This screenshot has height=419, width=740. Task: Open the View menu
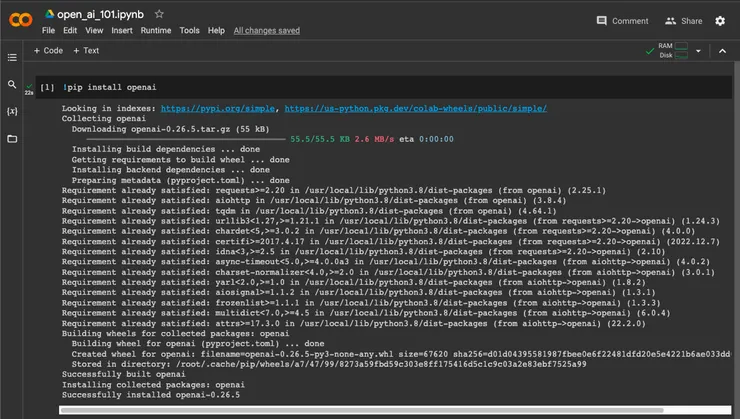[x=94, y=30]
